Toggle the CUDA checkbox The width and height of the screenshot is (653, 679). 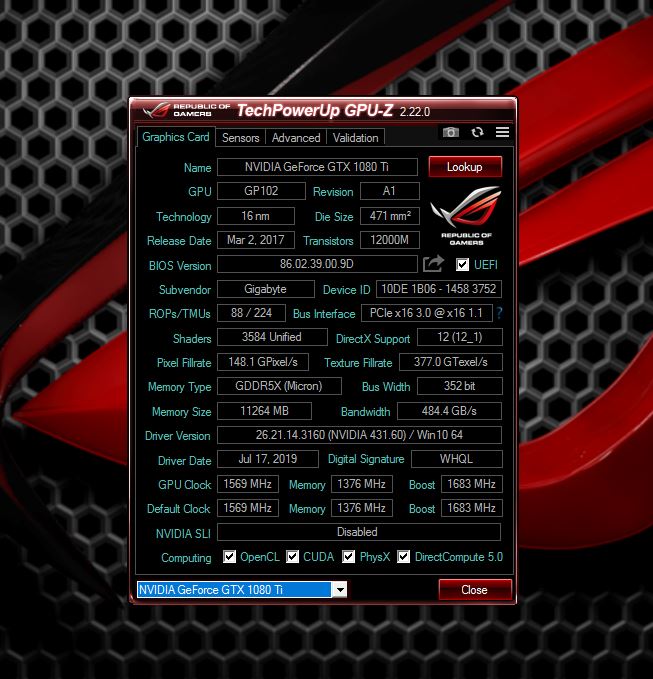[292, 556]
